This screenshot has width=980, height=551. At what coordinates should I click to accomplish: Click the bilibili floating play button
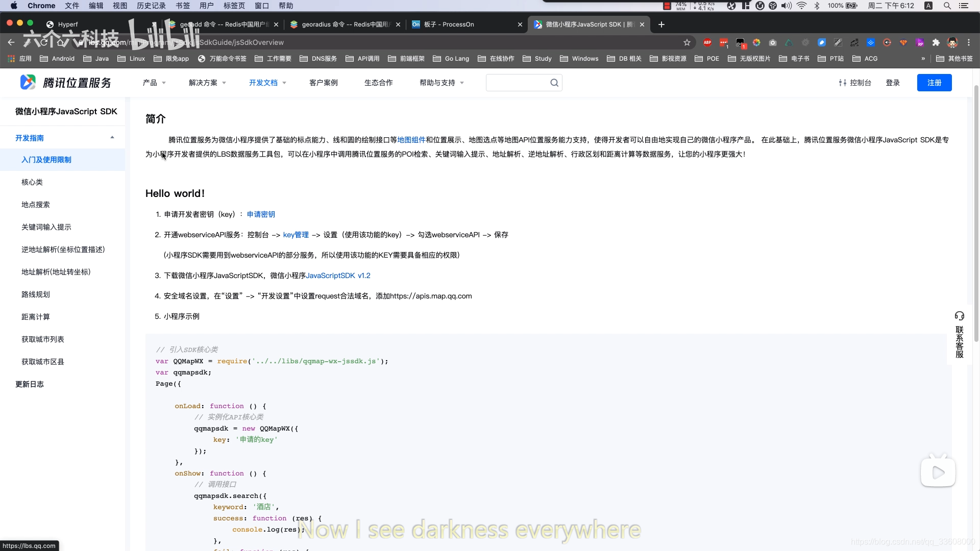click(x=938, y=472)
